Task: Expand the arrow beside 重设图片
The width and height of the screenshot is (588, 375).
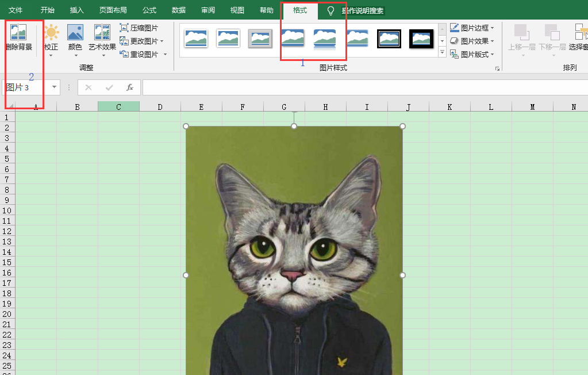Action: [x=165, y=55]
